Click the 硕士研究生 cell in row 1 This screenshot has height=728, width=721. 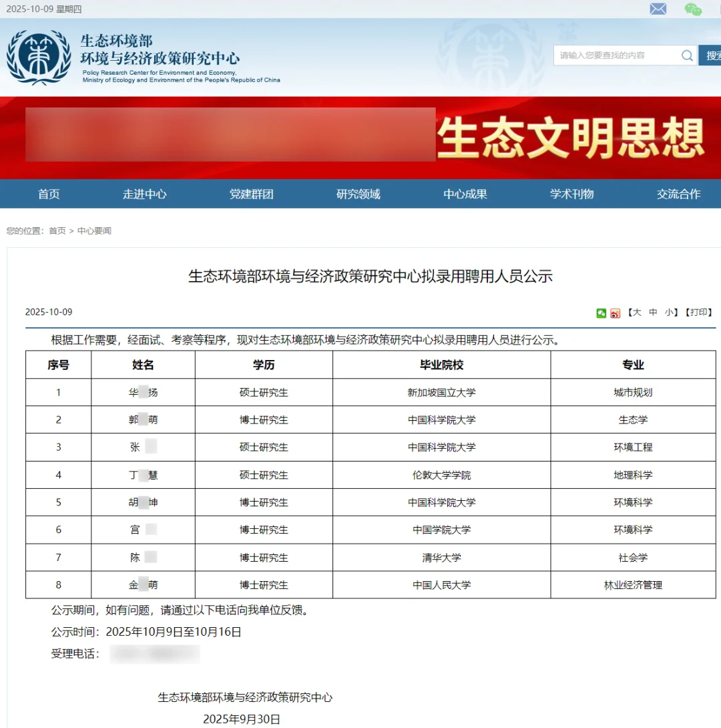pos(264,393)
